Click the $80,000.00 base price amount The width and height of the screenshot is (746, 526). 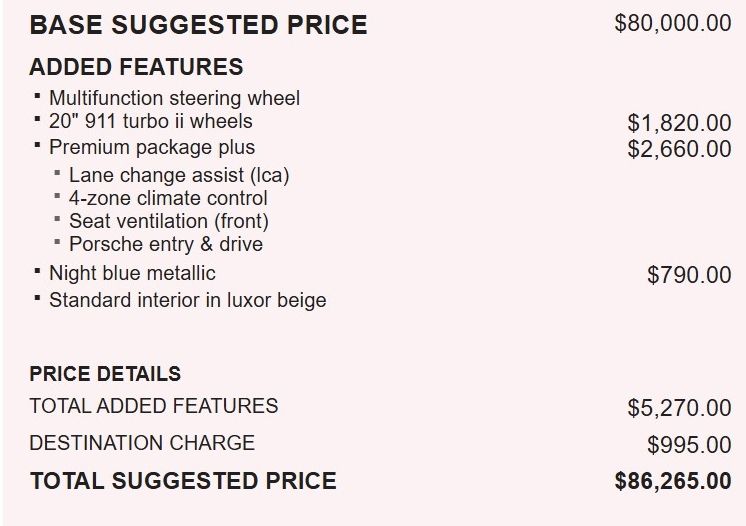pos(673,23)
